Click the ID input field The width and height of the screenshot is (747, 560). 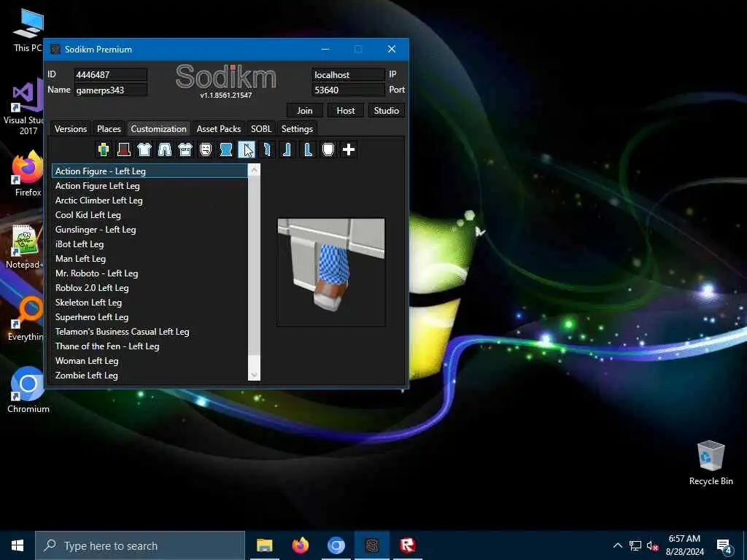(111, 75)
